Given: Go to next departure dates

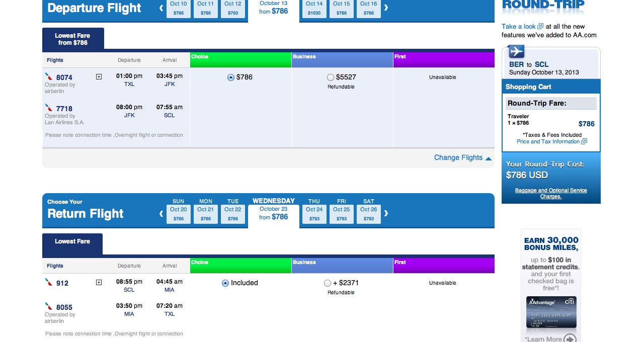Looking at the screenshot, I should coord(386,8).
